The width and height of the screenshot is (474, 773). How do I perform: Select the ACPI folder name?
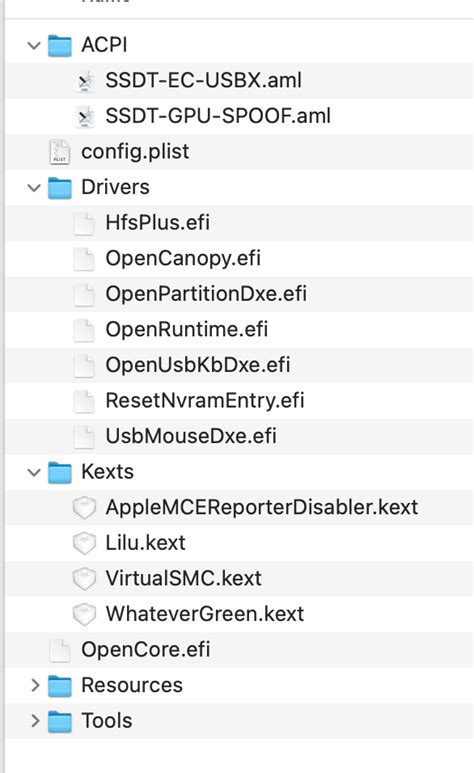coord(104,45)
